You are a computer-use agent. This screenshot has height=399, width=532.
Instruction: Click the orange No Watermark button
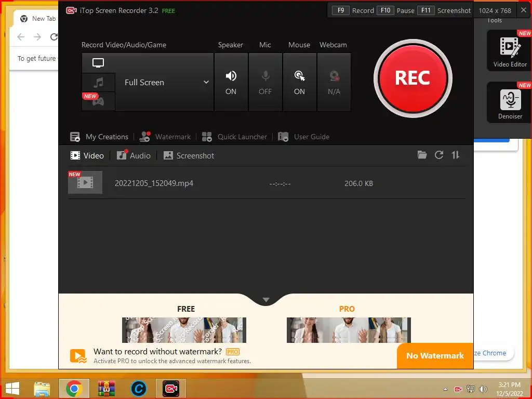click(435, 355)
